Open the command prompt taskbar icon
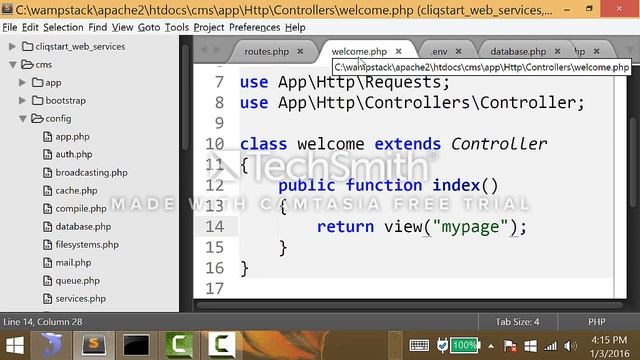640x360 pixels. [136, 345]
